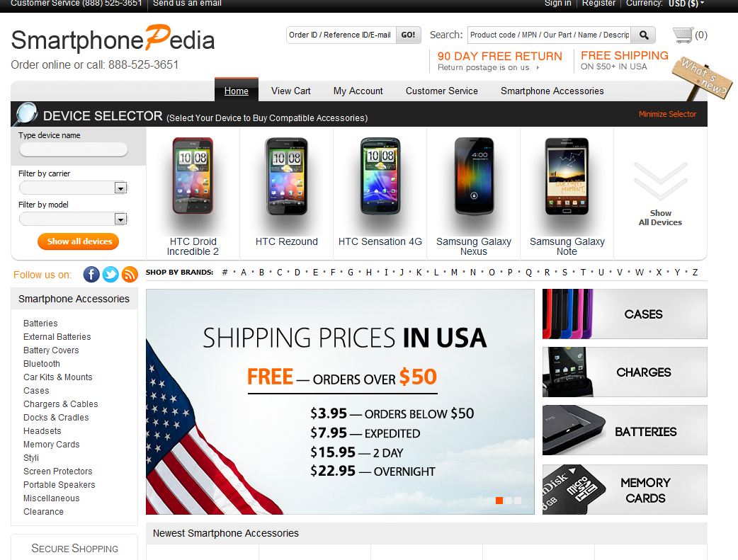Viewport: 738px width, 560px height.
Task: Open the Filter by model dropdown
Action: (74, 219)
